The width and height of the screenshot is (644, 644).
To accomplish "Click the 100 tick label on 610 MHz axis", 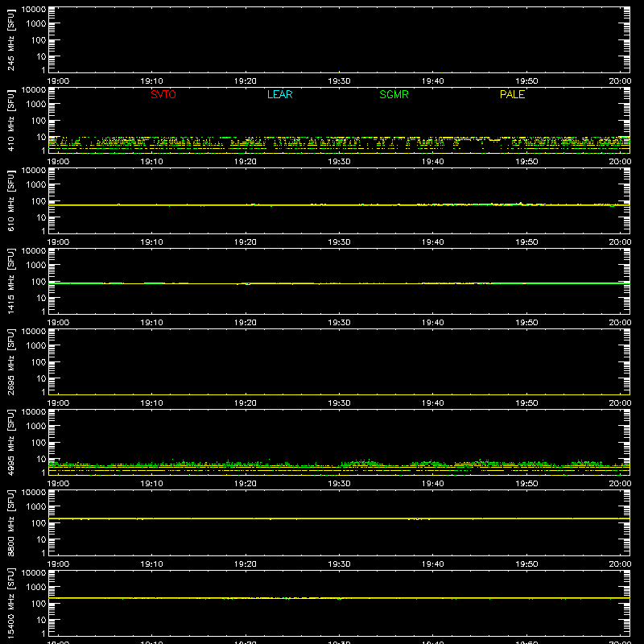I will (39, 201).
